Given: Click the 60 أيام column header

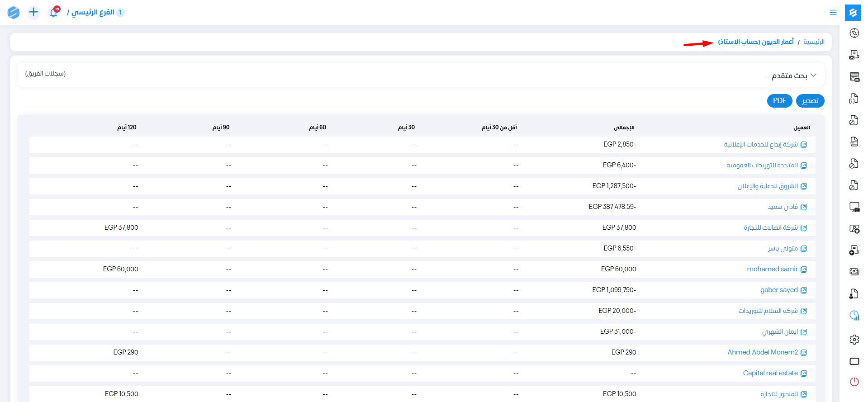Looking at the screenshot, I should coord(318,128).
